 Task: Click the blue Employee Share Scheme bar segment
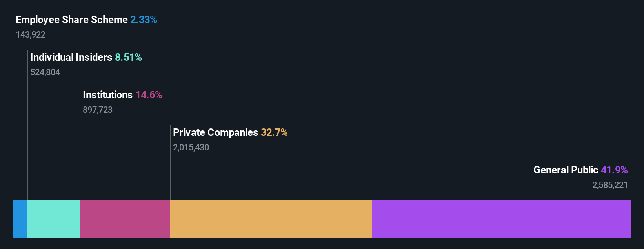pyautogui.click(x=20, y=219)
